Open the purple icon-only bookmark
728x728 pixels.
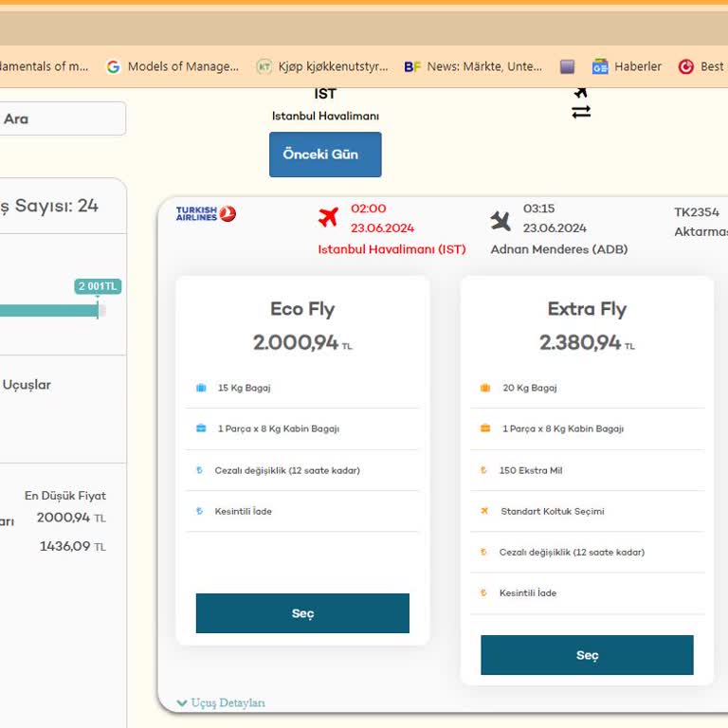[567, 66]
